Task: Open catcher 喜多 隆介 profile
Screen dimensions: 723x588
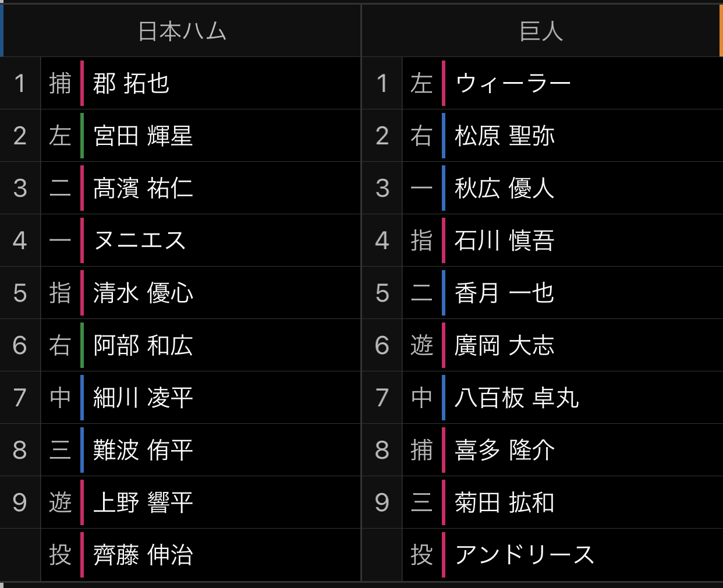Action: [x=504, y=450]
